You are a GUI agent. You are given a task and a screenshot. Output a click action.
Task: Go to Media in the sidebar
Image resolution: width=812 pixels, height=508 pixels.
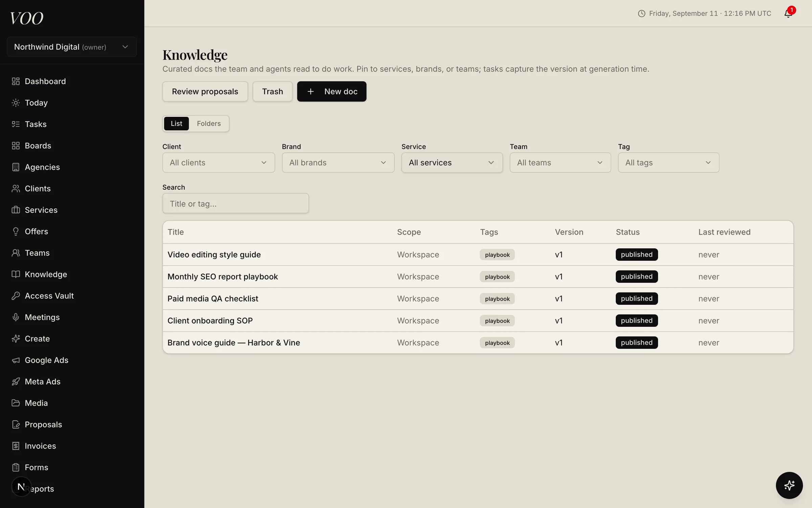(x=36, y=403)
